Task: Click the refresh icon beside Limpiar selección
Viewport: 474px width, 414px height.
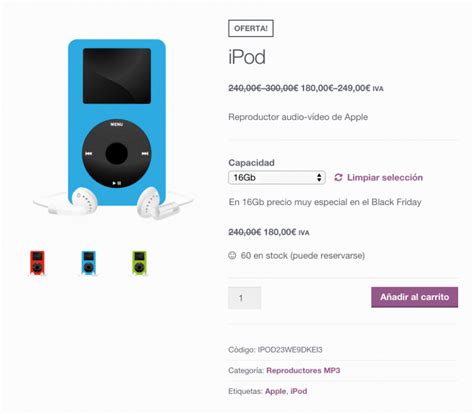Action: 338,177
